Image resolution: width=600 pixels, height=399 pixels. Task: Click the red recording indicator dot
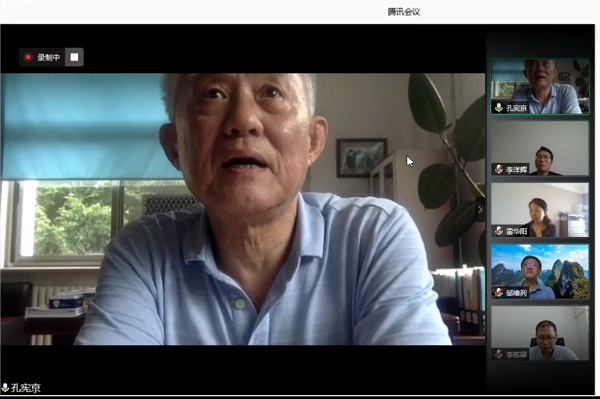pyautogui.click(x=28, y=57)
